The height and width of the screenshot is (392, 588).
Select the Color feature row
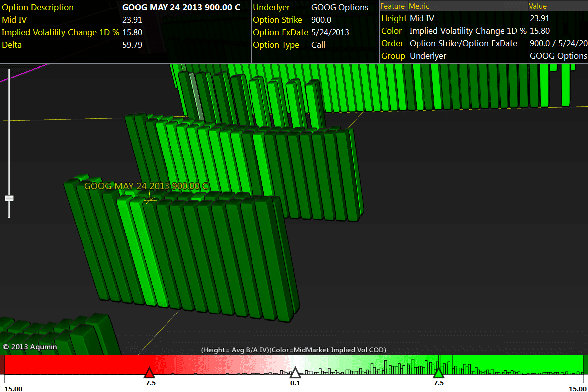click(392, 31)
